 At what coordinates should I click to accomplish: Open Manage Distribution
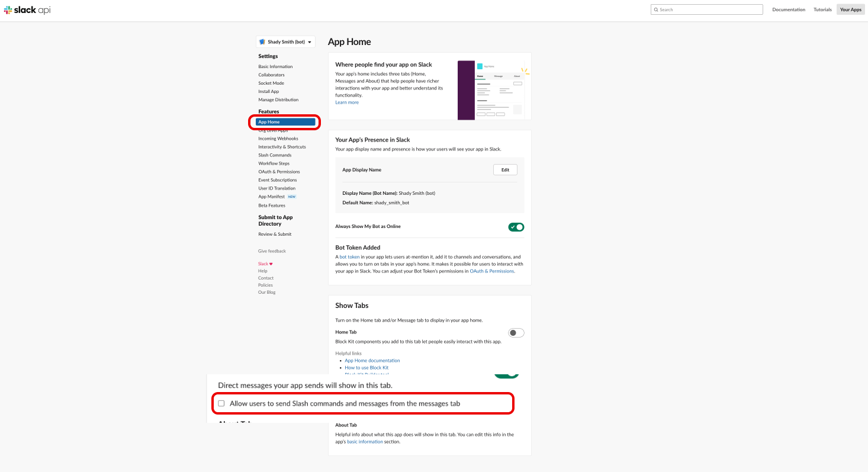278,99
